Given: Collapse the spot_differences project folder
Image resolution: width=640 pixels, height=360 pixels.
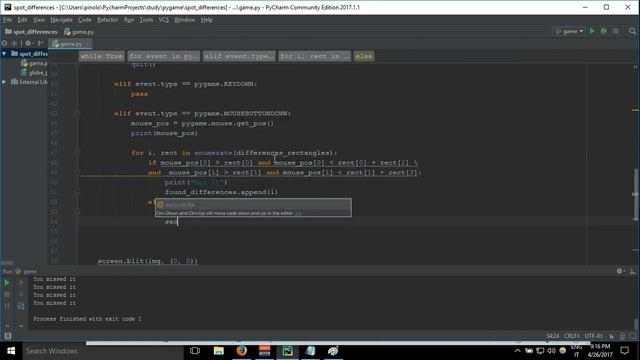Looking at the screenshot, I should pyautogui.click(x=4, y=53).
